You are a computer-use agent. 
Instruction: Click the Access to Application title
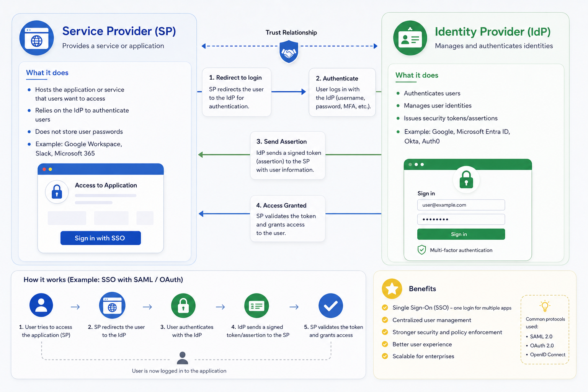click(106, 185)
